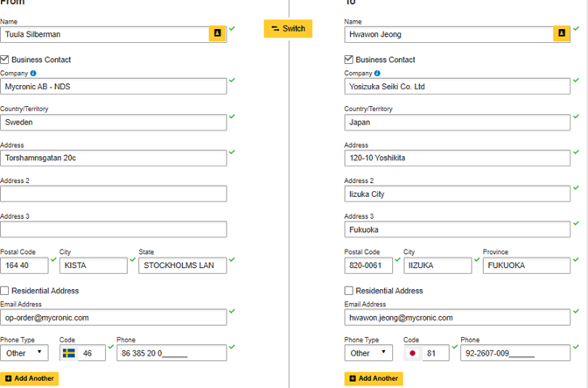Open To Country/Territory field showing Japan
588x388 pixels.
[457, 123]
